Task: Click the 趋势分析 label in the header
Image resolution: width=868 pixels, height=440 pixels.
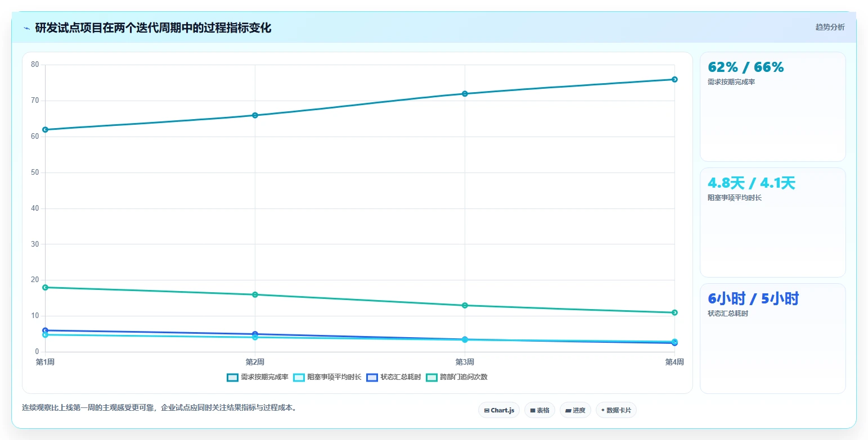Action: pyautogui.click(x=830, y=27)
